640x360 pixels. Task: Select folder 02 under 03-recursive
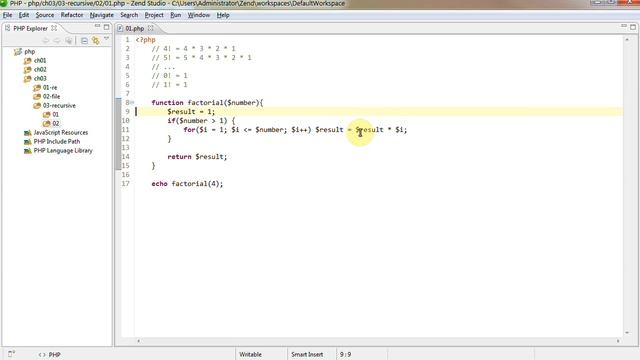56,123
